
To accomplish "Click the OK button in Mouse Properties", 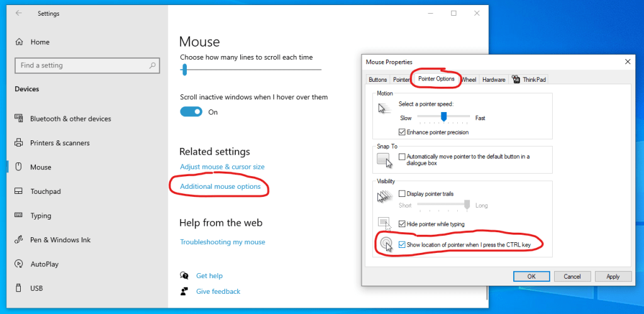I will 531,276.
